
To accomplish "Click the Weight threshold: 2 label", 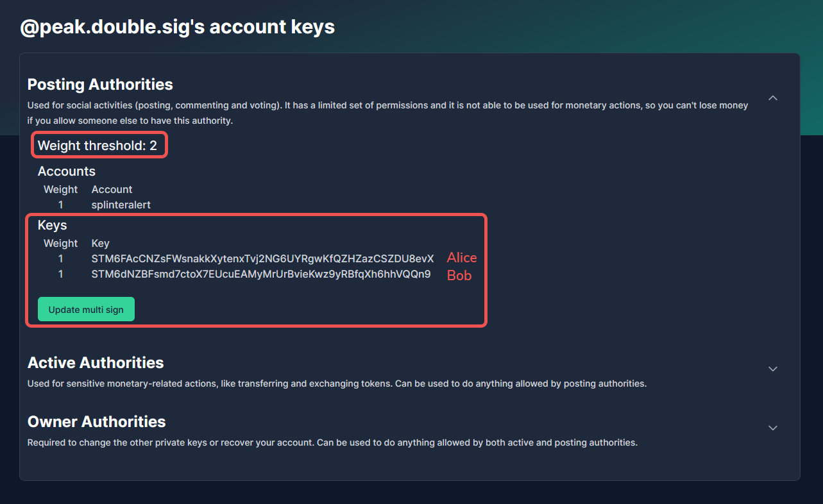I will pyautogui.click(x=98, y=146).
